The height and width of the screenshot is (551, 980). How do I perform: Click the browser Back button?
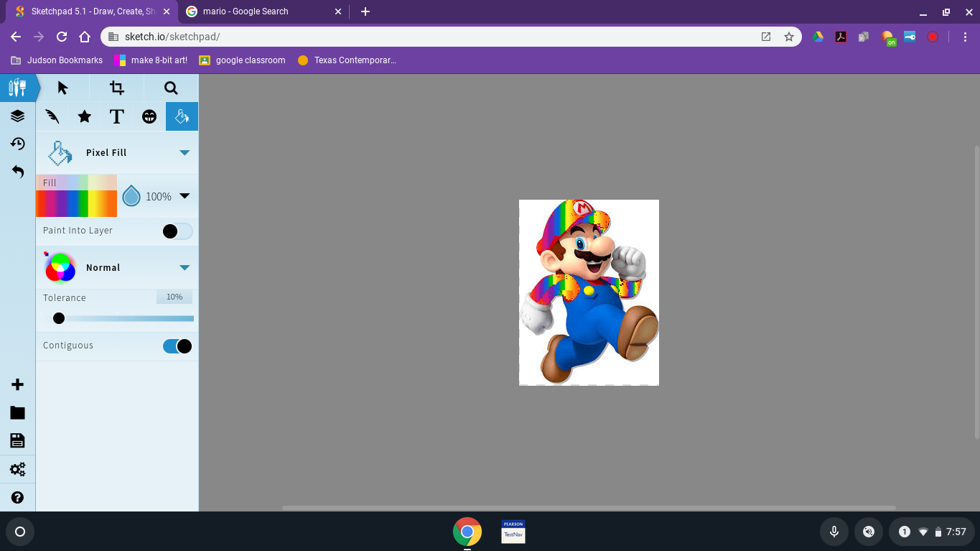coord(16,37)
